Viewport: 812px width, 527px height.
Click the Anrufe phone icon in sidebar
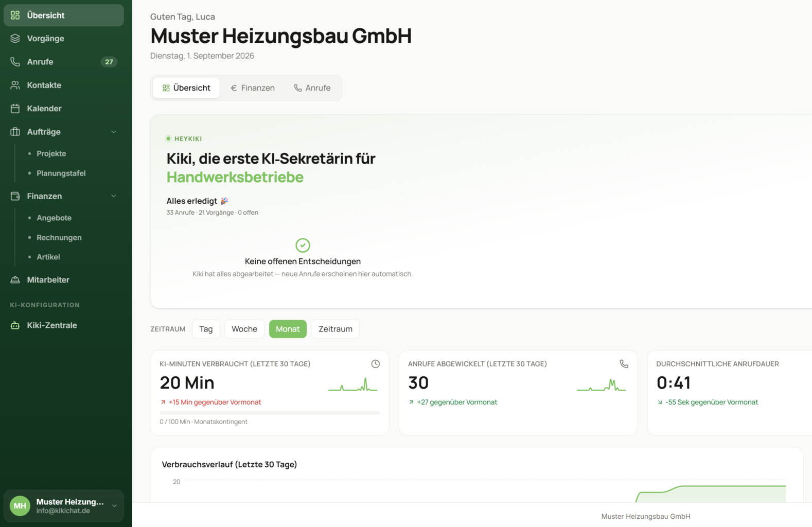click(15, 62)
